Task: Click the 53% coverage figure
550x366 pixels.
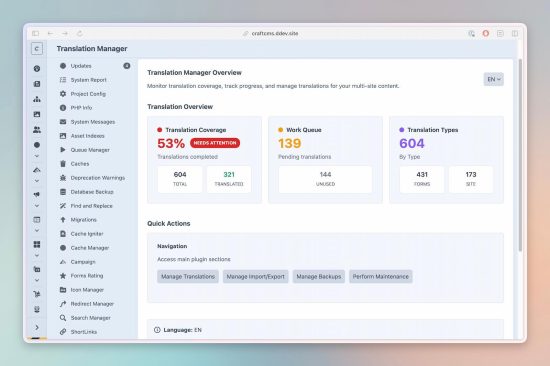Action: (x=171, y=143)
